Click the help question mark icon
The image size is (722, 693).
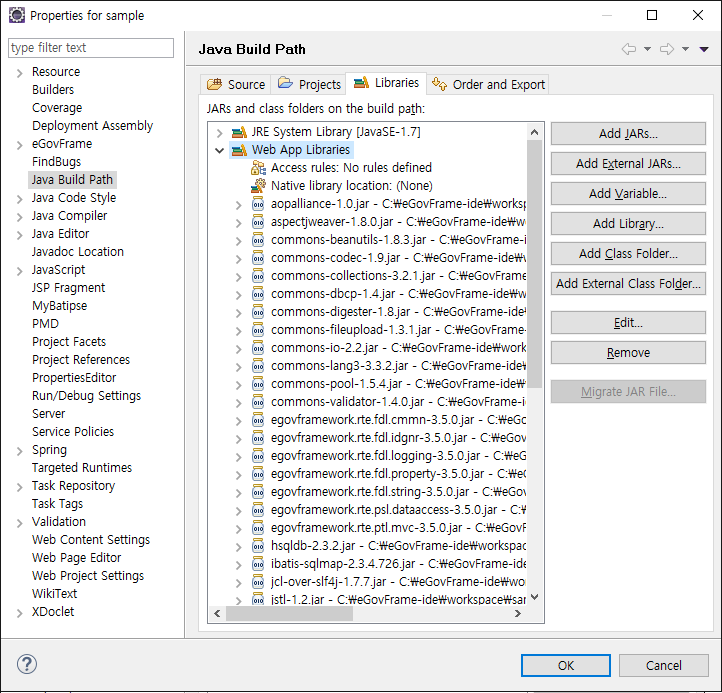click(x=27, y=665)
